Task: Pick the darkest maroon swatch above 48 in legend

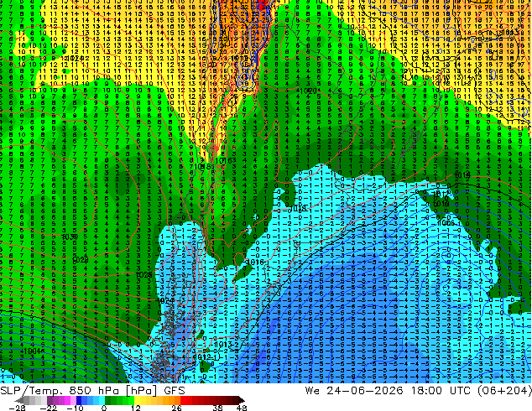Action: [x=242, y=401]
